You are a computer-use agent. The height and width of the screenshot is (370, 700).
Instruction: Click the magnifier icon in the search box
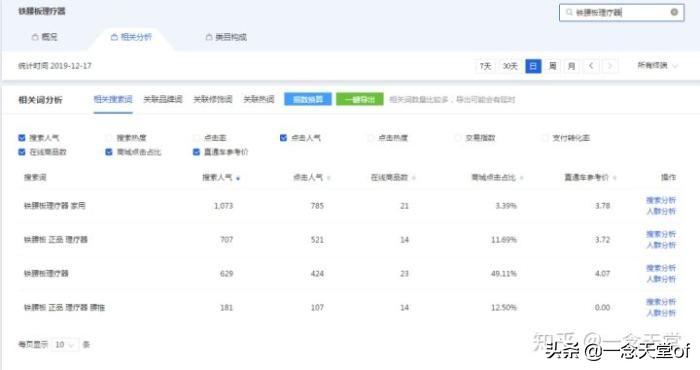point(569,12)
